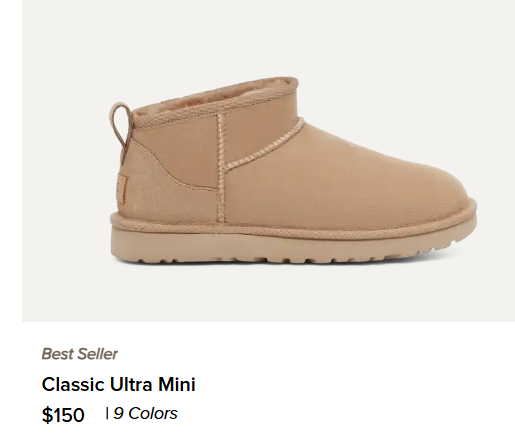This screenshot has height=443, width=515.
Task: Click the word Mini in product name
Action: [x=177, y=384]
